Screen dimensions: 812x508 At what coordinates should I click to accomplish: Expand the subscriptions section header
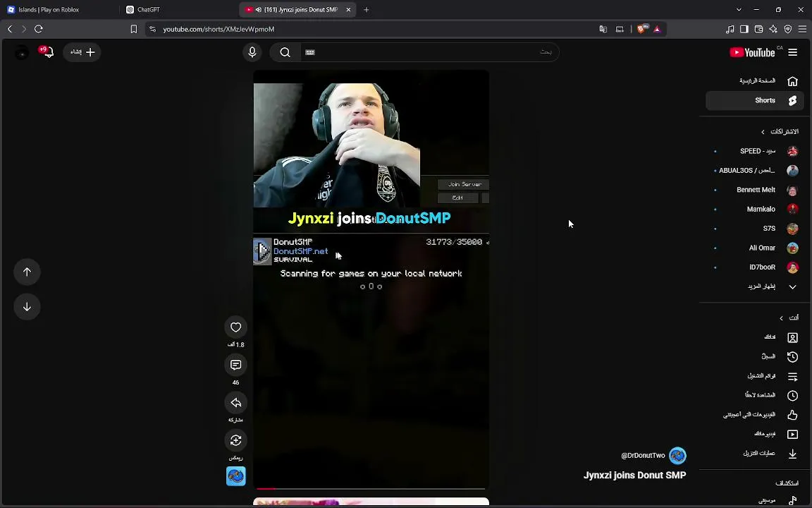point(780,132)
